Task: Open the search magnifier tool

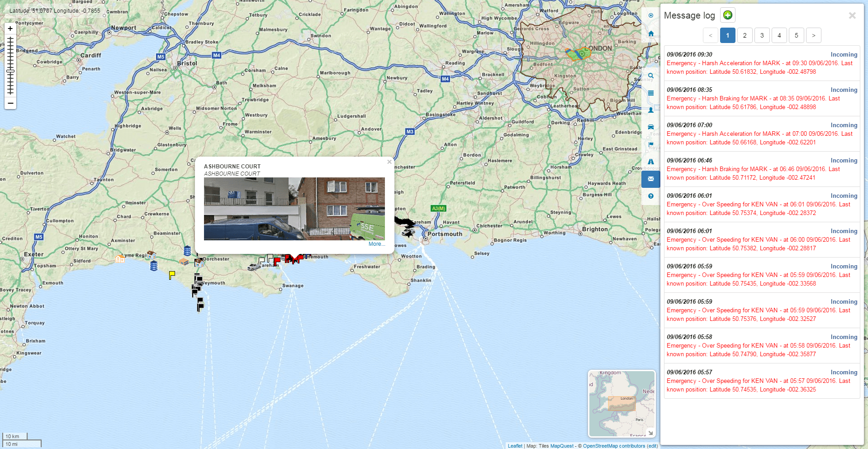Action: tap(650, 76)
